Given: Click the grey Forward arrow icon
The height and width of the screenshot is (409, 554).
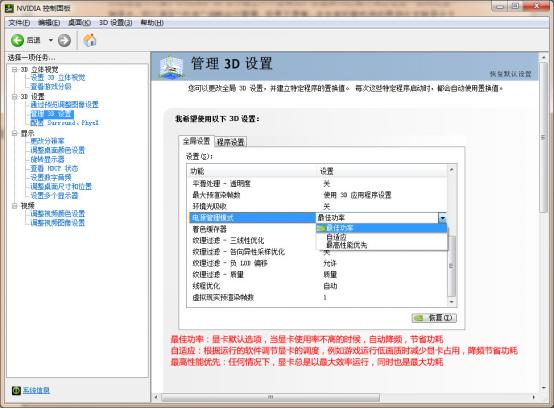Looking at the screenshot, I should tap(64, 40).
